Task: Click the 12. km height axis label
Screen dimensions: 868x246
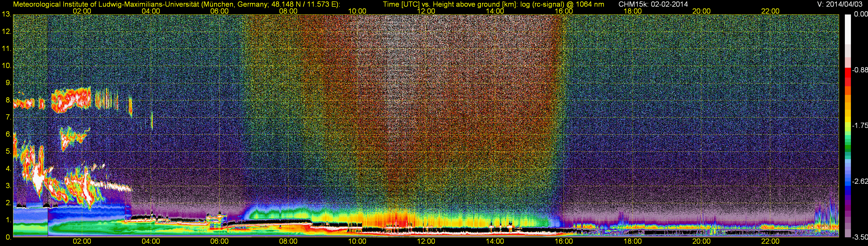Action: (6, 31)
